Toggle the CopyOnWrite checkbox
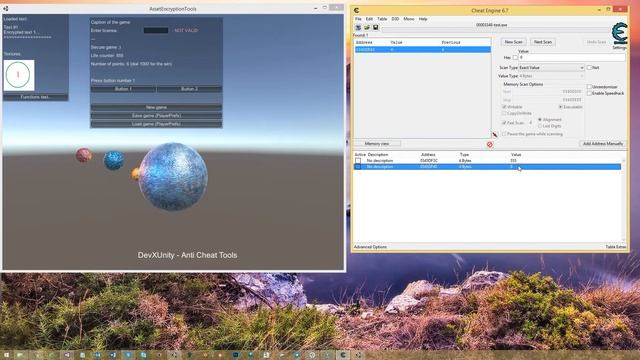 coord(504,113)
